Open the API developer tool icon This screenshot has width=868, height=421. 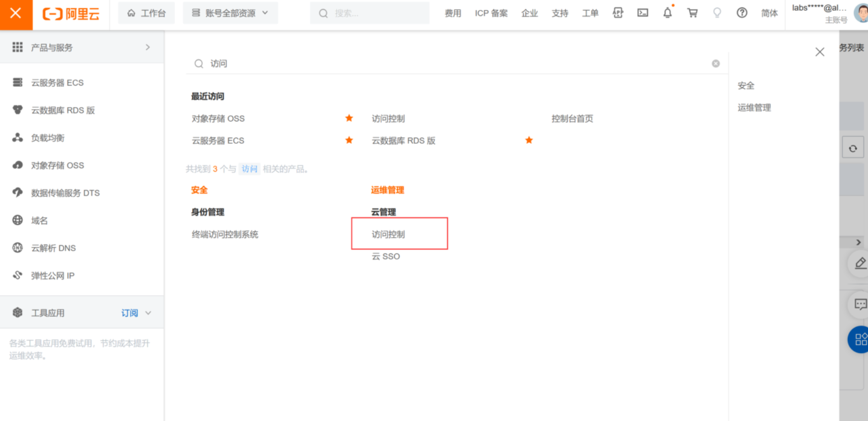pyautogui.click(x=618, y=13)
